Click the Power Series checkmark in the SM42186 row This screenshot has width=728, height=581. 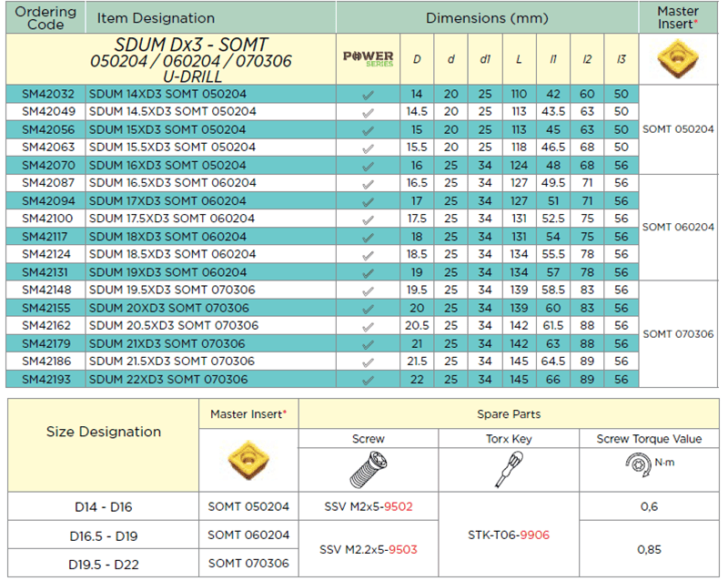(x=368, y=362)
